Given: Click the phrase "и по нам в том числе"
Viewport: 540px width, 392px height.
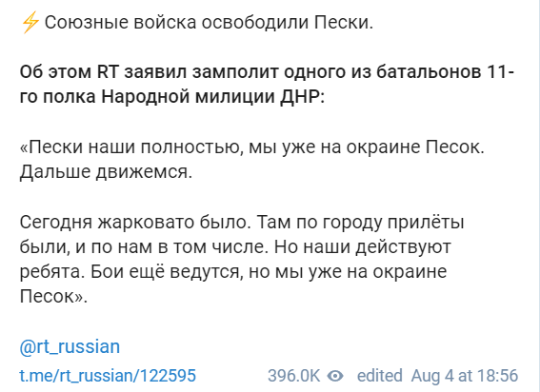Looking at the screenshot, I should (x=171, y=247).
